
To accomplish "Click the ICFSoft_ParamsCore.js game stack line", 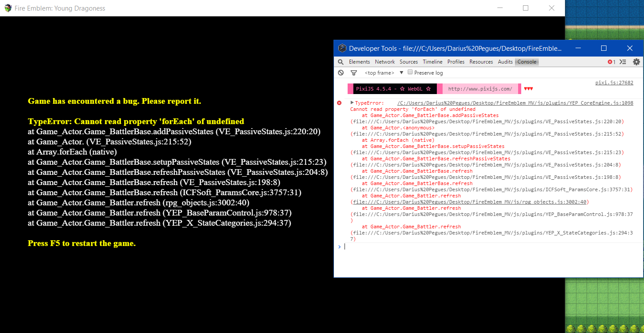I will click(165, 193).
